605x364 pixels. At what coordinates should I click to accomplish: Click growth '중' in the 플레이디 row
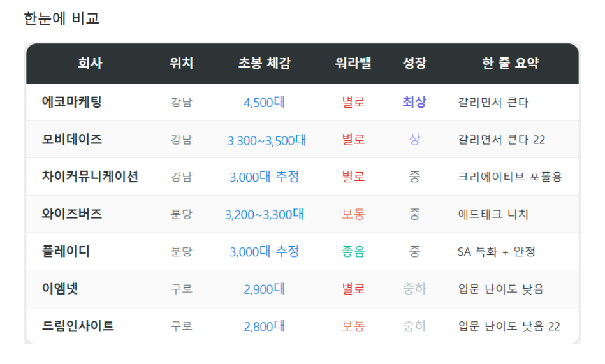coord(414,251)
